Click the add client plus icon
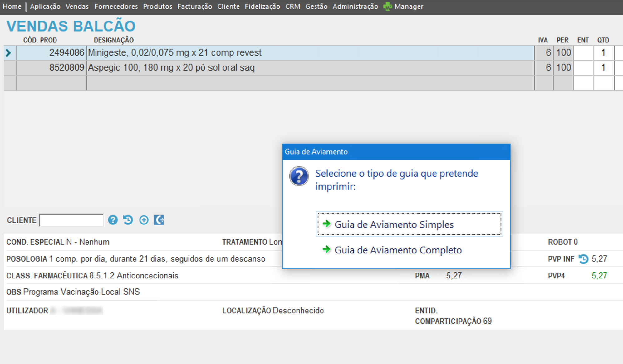The image size is (623, 364). (144, 220)
